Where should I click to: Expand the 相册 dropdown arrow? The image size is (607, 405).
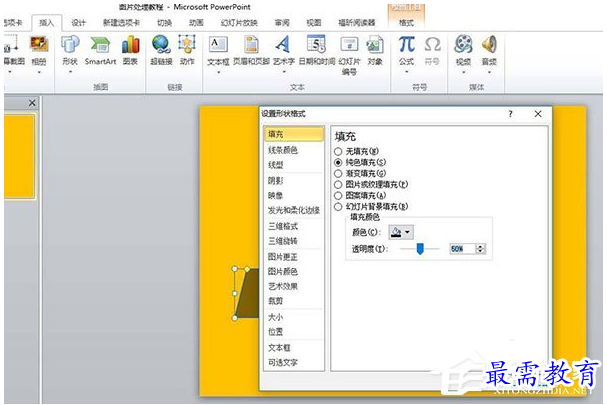39,72
